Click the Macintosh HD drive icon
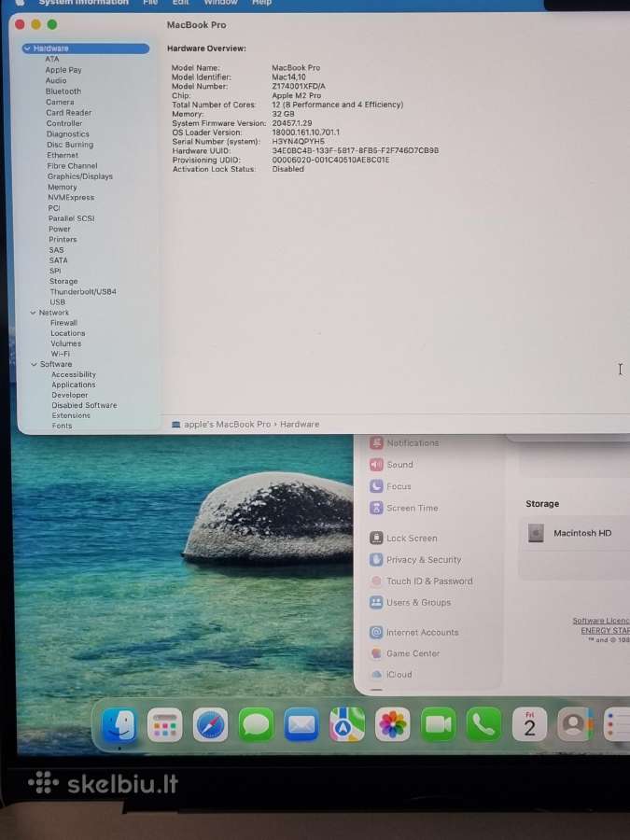630x840 pixels. point(536,533)
